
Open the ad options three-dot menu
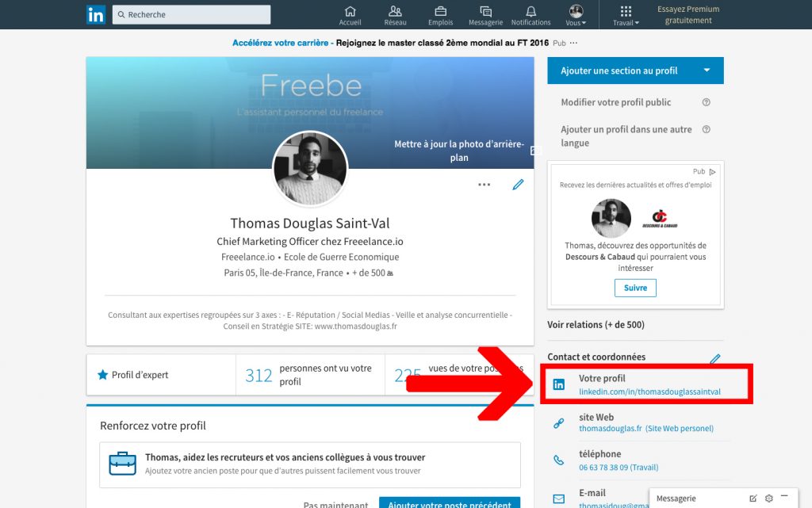573,43
